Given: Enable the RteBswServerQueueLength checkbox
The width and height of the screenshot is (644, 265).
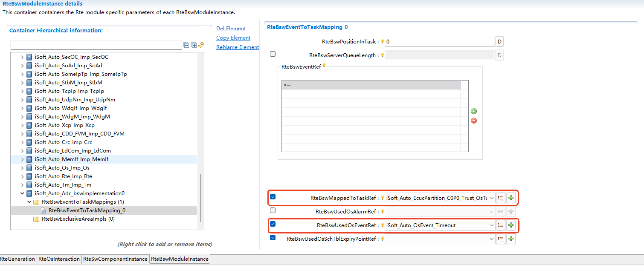Looking at the screenshot, I should pyautogui.click(x=273, y=54).
